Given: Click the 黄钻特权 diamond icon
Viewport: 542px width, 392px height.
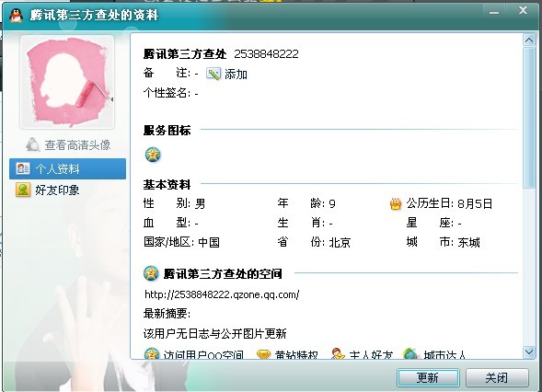Looking at the screenshot, I should click(x=263, y=354).
